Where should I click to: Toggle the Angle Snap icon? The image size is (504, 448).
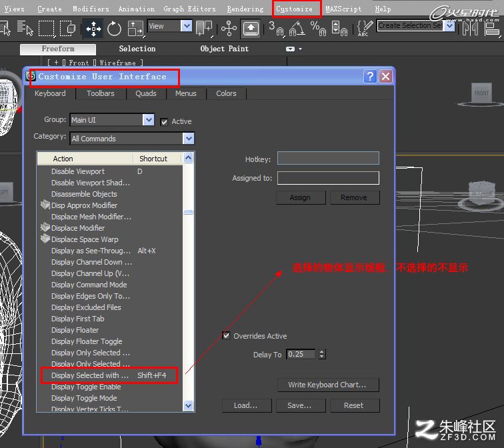[x=297, y=28]
